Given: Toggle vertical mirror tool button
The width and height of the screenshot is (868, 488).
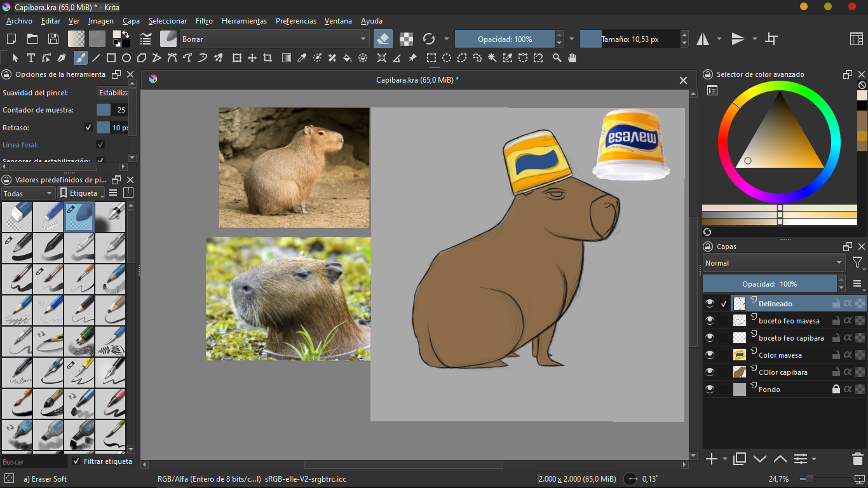Looking at the screenshot, I should pos(738,39).
